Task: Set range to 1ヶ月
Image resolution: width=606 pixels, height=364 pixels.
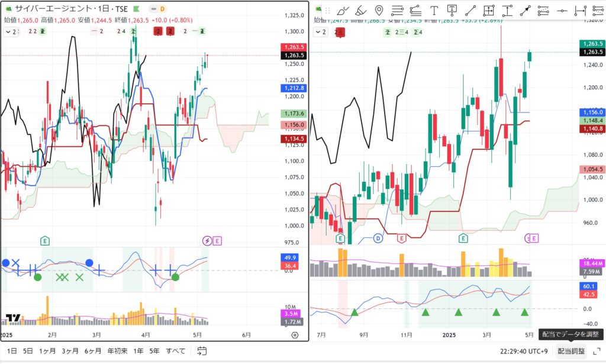Action: [x=47, y=351]
